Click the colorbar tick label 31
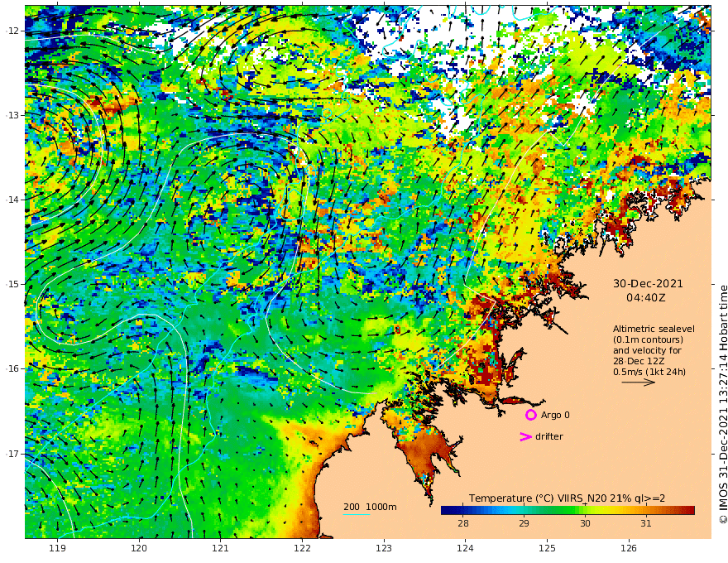 pos(646,523)
